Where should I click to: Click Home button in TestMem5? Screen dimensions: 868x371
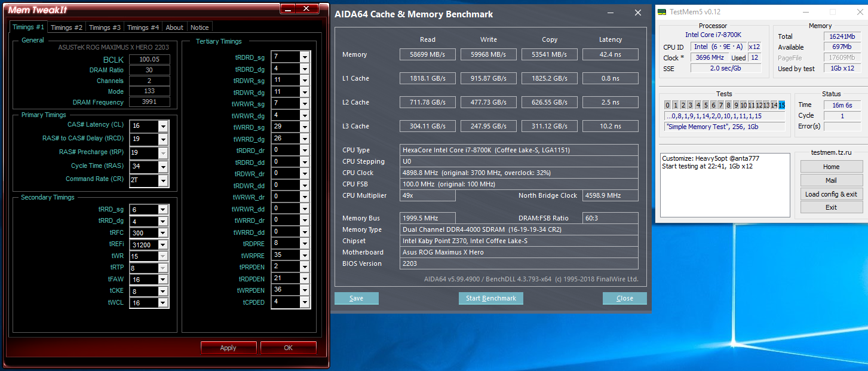[x=831, y=167]
